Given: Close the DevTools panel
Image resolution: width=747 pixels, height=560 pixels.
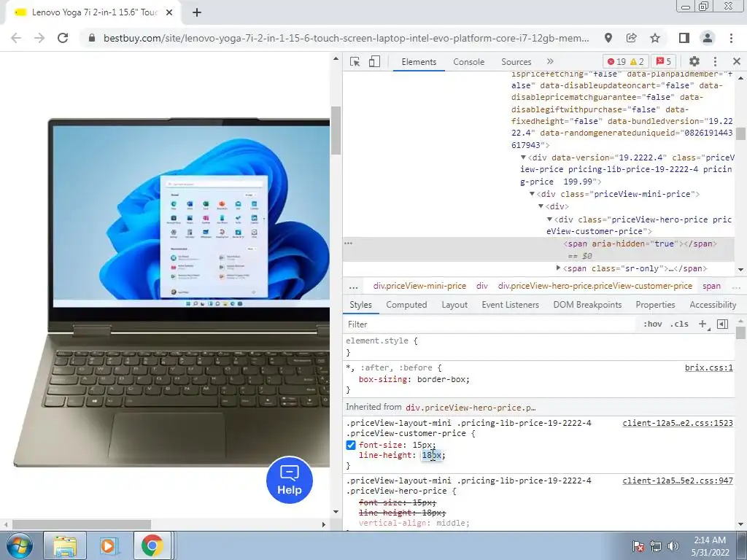Looking at the screenshot, I should pyautogui.click(x=737, y=61).
